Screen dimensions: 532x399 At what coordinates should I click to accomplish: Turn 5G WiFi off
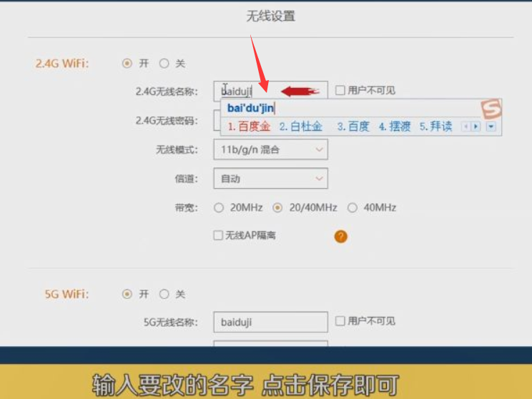pos(164,294)
